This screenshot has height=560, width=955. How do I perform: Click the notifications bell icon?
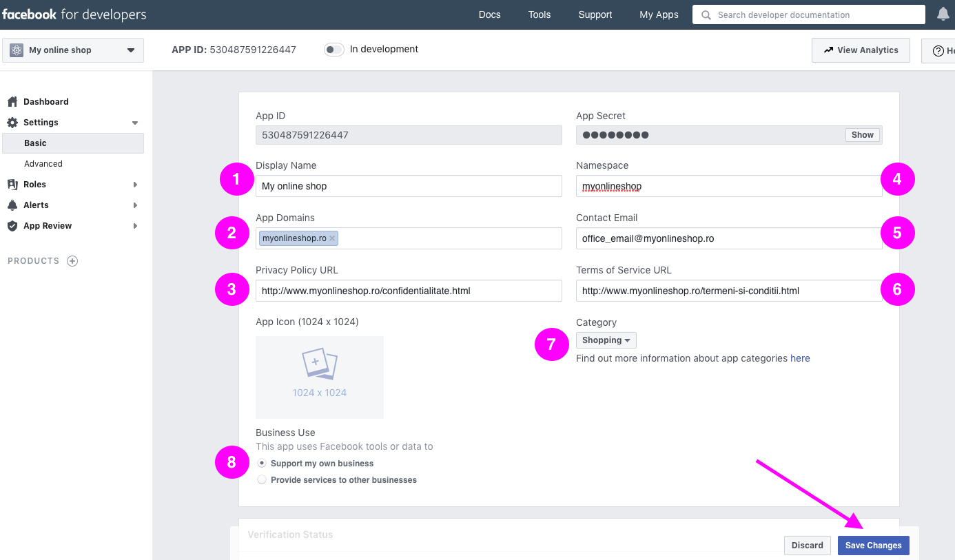(x=943, y=14)
